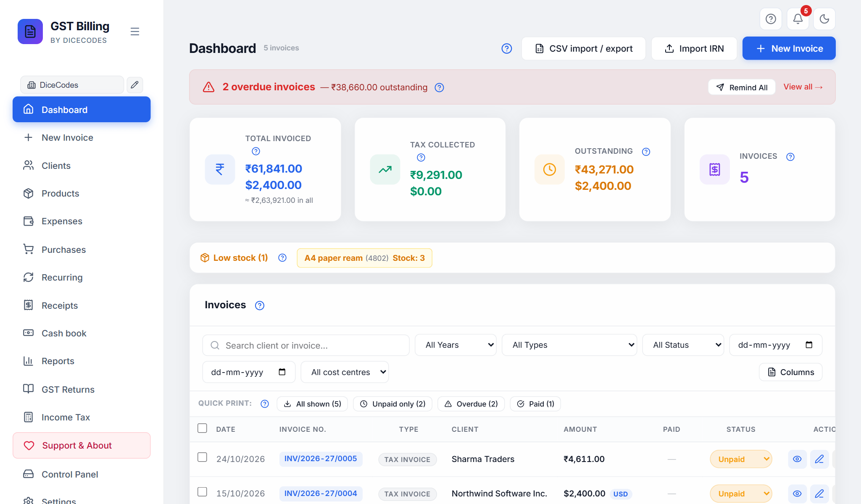
Task: Click help icon beside overdue outstanding amount
Action: pyautogui.click(x=439, y=87)
